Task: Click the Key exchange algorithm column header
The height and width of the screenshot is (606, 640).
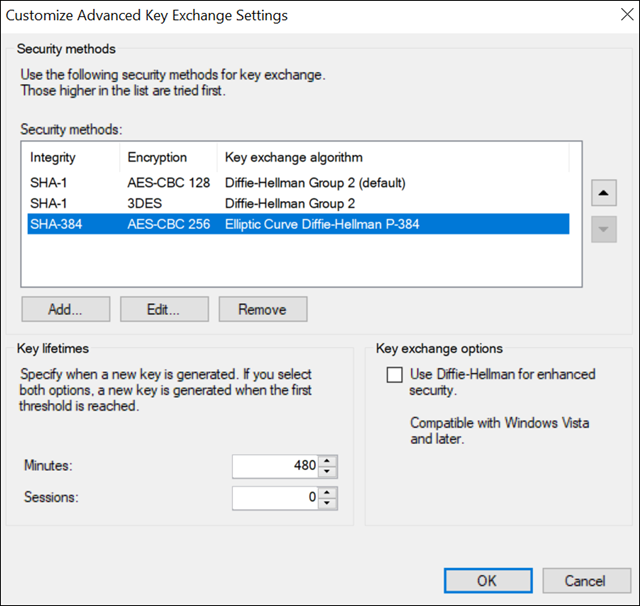Action: coord(393,157)
